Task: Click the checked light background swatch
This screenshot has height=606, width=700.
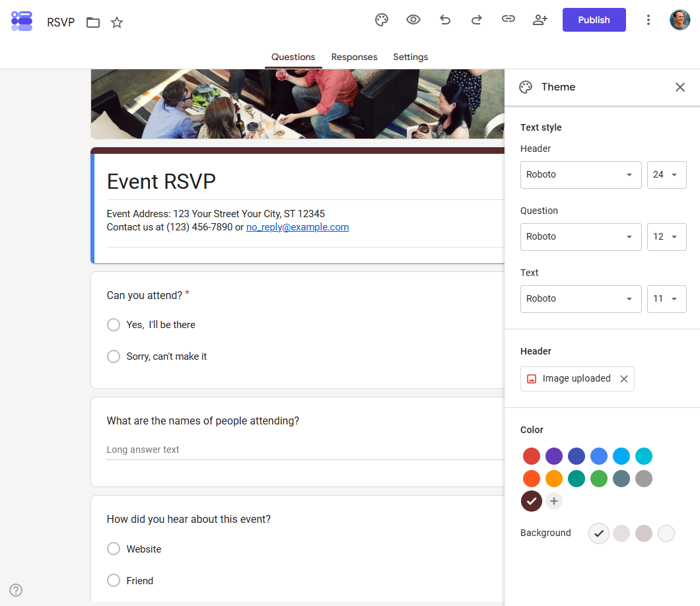Action: [x=599, y=533]
